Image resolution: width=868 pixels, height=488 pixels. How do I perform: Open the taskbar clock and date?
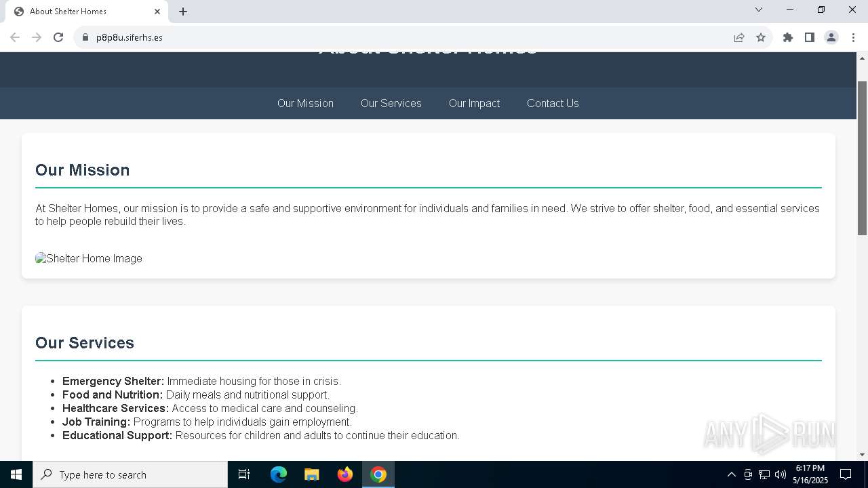[810, 474]
